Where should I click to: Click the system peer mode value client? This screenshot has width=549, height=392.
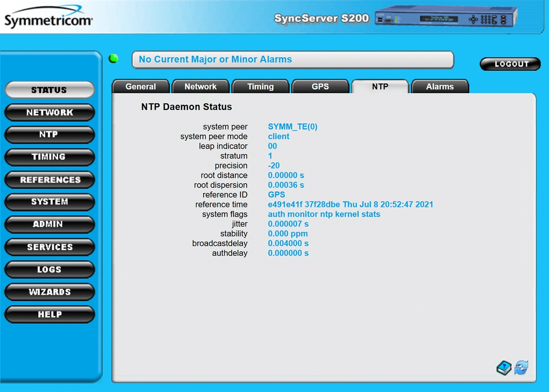(278, 137)
